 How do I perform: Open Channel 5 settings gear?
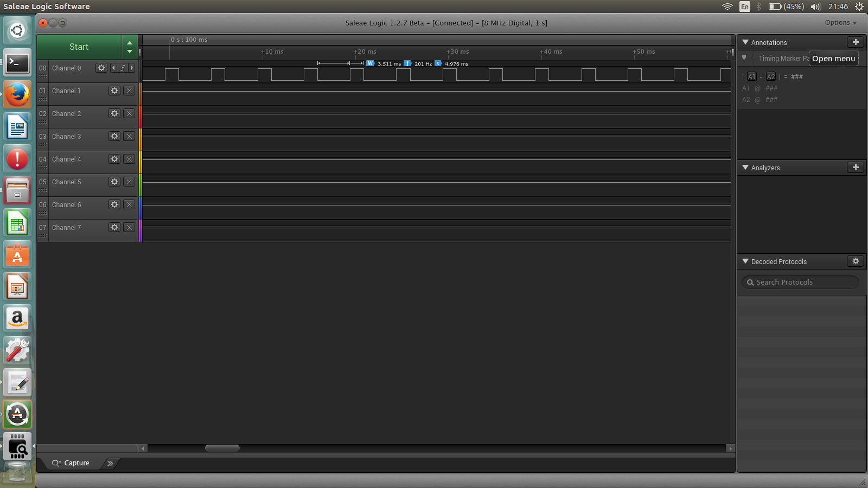pos(114,182)
